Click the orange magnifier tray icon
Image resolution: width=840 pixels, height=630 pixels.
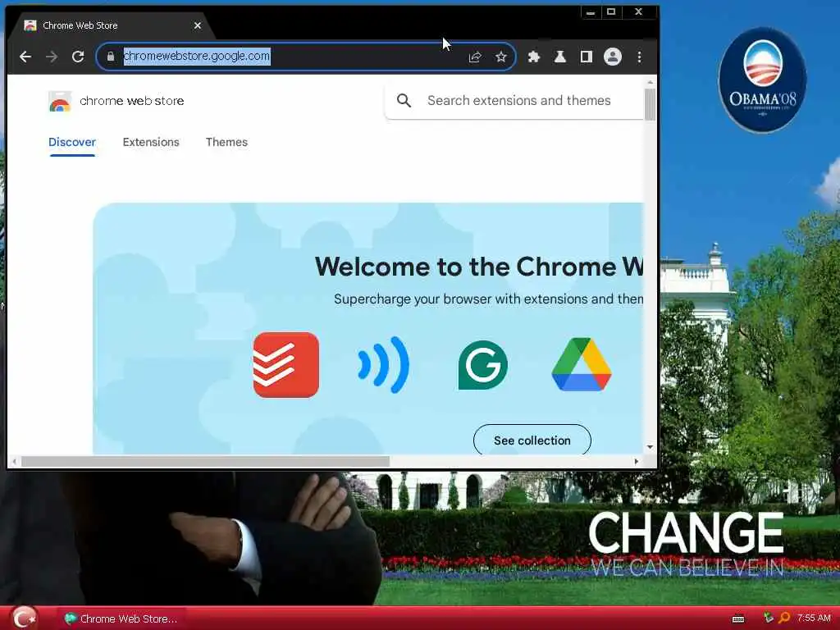784,619
